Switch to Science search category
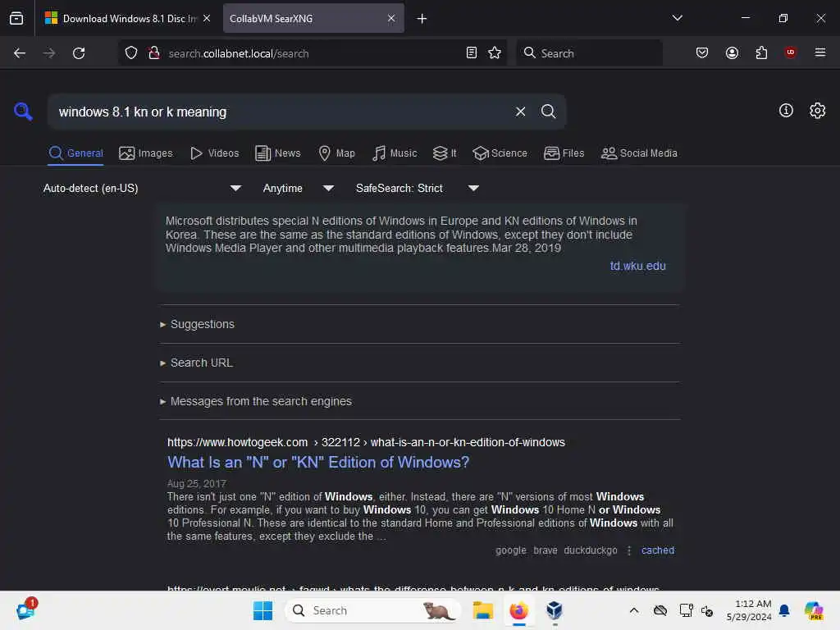840x630 pixels. coord(500,153)
